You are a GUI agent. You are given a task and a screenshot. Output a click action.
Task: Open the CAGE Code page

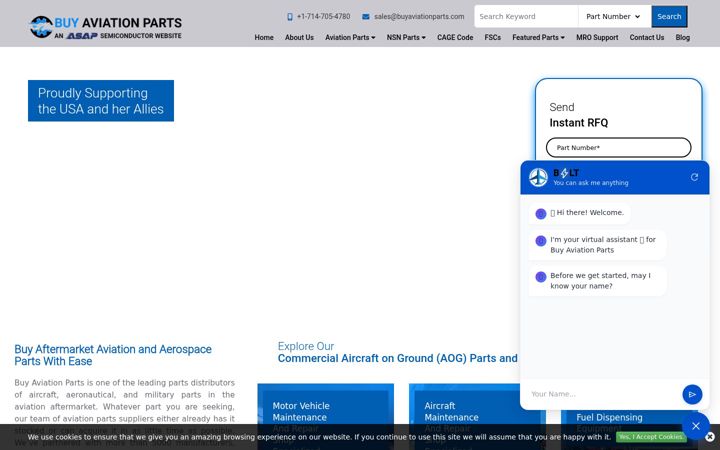(455, 38)
